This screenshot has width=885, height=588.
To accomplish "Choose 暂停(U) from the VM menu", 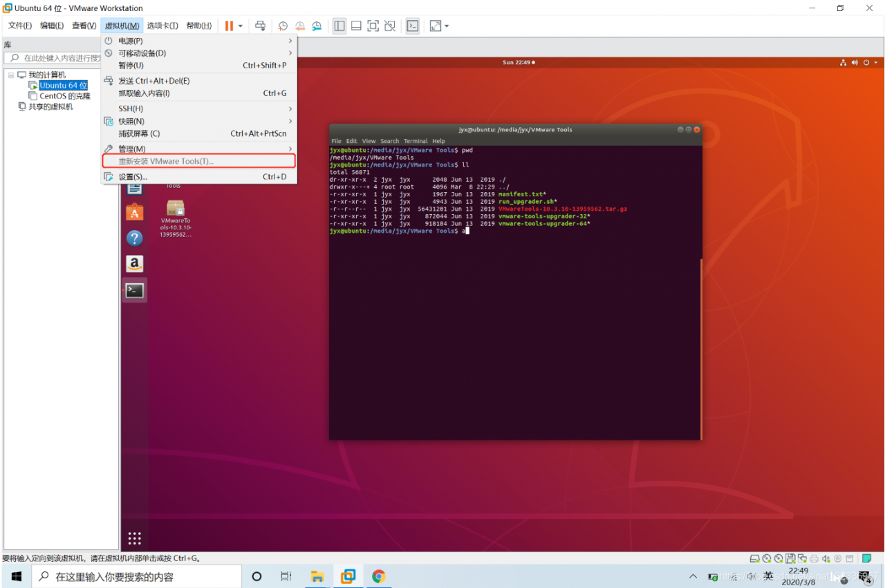I will point(199,66).
